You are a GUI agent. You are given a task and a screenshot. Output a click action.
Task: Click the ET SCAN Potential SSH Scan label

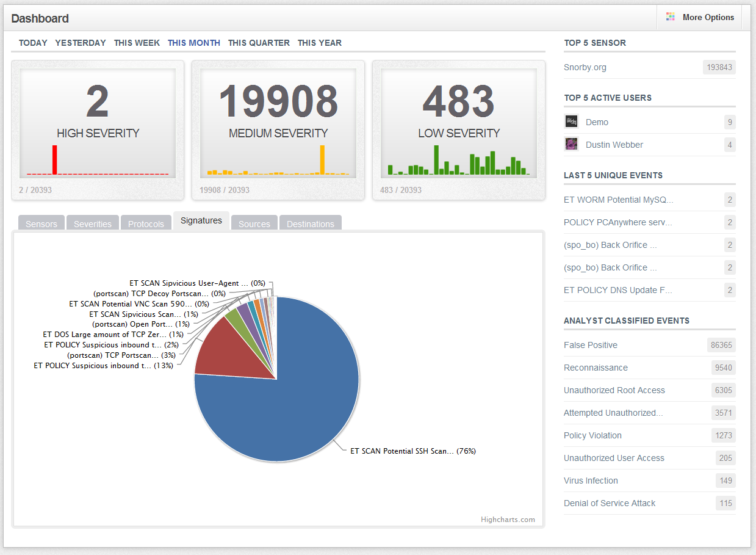click(413, 451)
